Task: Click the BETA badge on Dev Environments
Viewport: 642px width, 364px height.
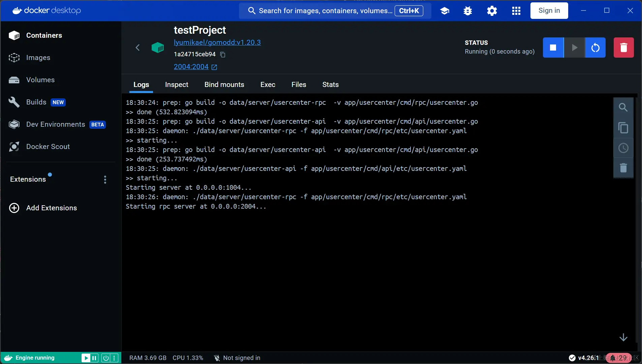Action: 98,125
